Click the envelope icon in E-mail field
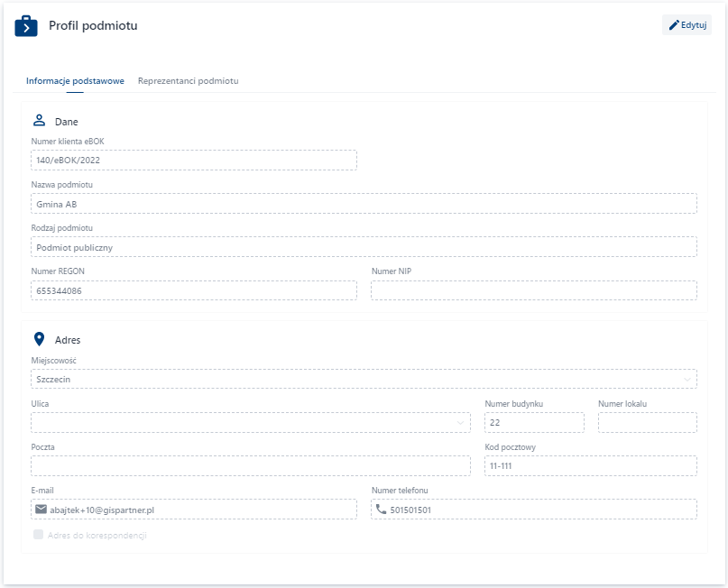Image resolution: width=728 pixels, height=588 pixels. pyautogui.click(x=41, y=510)
